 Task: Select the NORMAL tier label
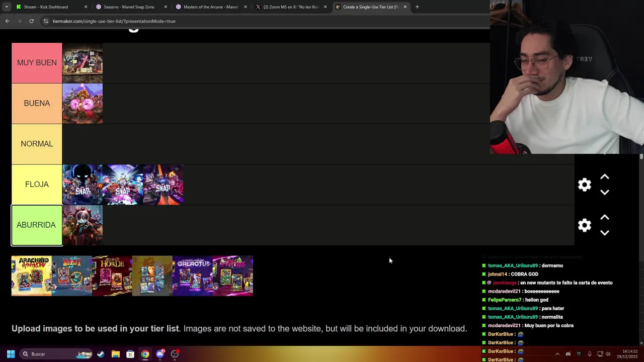tap(37, 144)
